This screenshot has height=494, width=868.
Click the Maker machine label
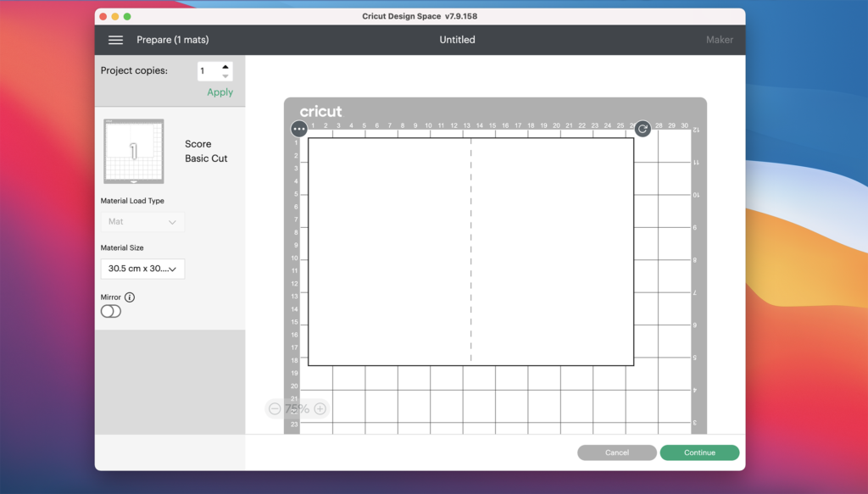click(719, 40)
